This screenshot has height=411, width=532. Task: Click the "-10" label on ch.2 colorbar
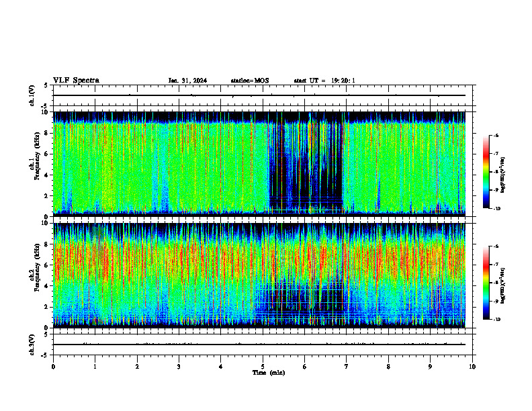coord(496,320)
